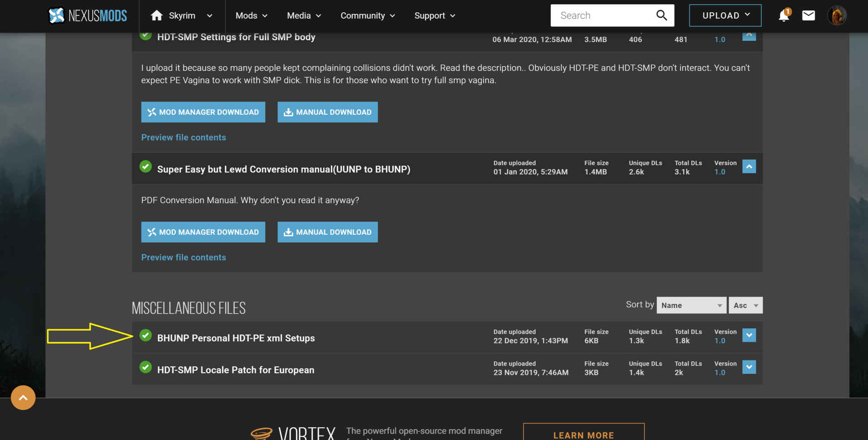Click green checkmark beside BHUNP Personal HDT-PE xml Setups
The image size is (868, 440).
tap(146, 336)
